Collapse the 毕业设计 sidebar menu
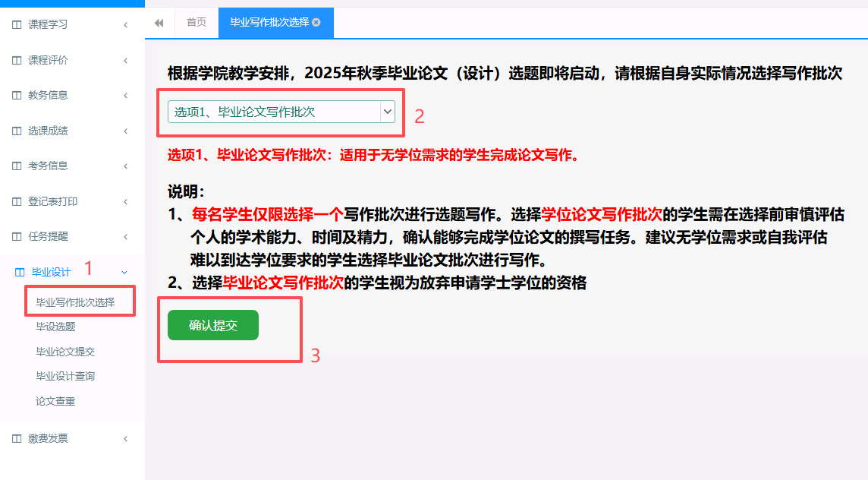Image resolution: width=868 pixels, height=480 pixels. (x=124, y=272)
